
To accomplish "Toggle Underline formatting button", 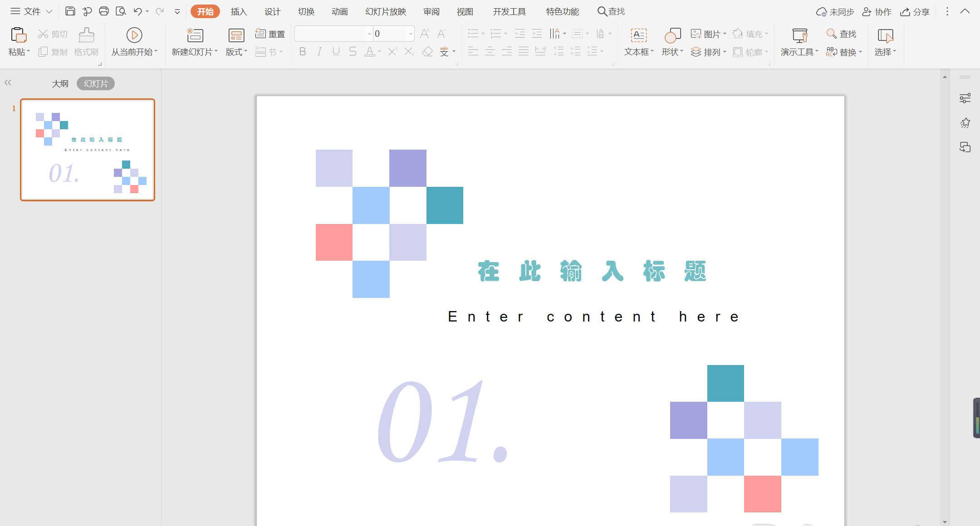I will [x=336, y=52].
